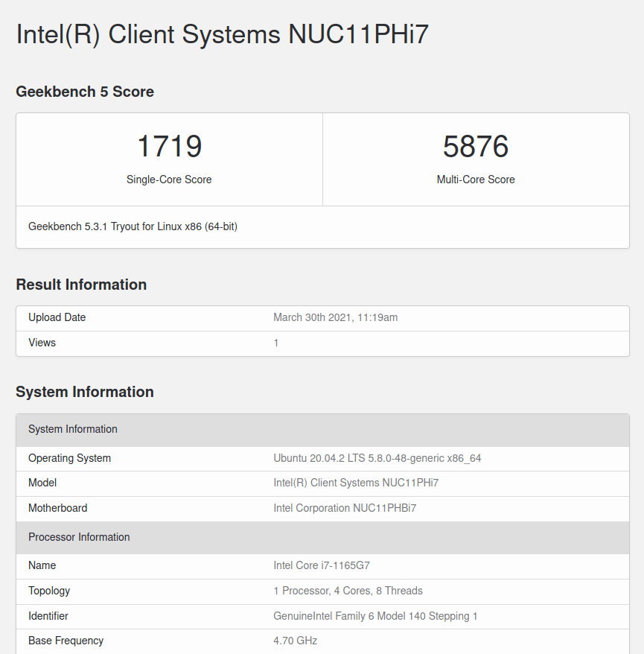The width and height of the screenshot is (644, 654).
Task: Click 1 Processor, 4 Cores, 8 Threads
Action: tap(348, 591)
